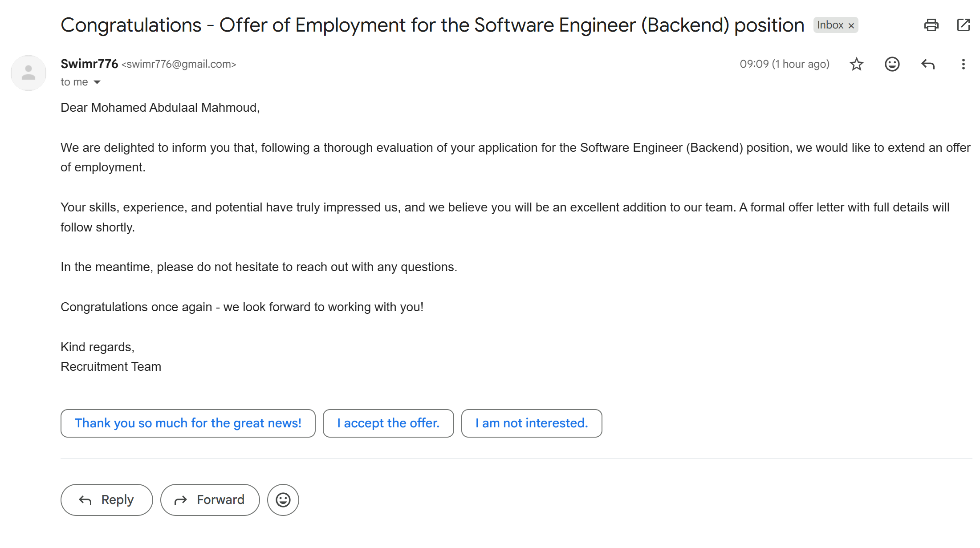
Task: Open the email in a new window
Action: pos(963,25)
